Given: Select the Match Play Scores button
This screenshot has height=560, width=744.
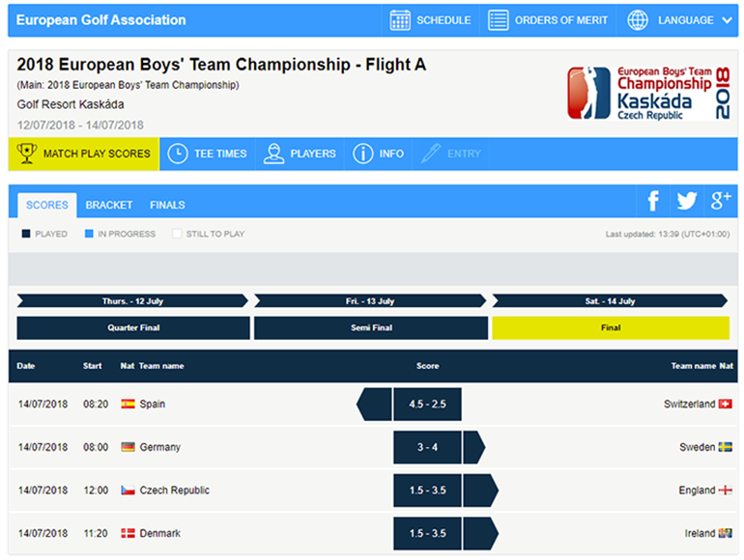Looking at the screenshot, I should click(x=84, y=154).
